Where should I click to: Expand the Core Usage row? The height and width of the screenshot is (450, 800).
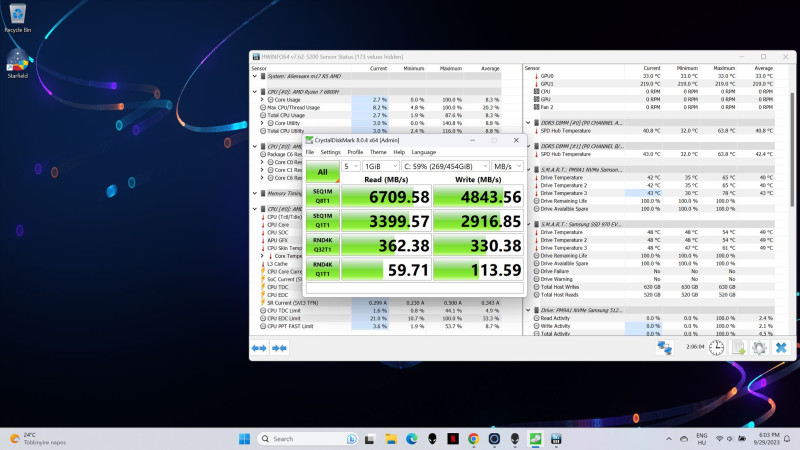[x=262, y=99]
